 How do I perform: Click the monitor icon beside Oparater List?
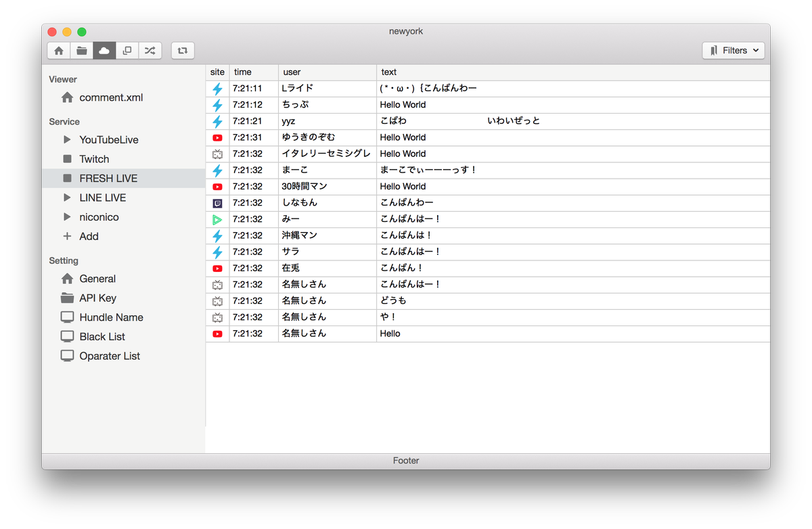(67, 356)
